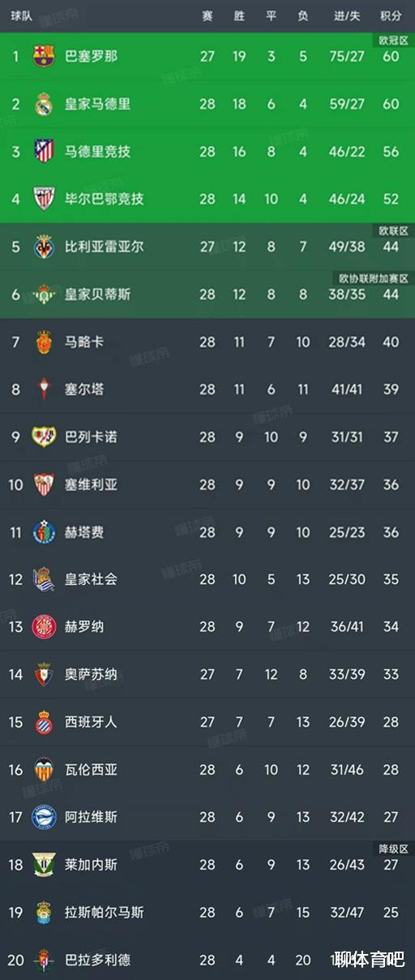
Task: Sort by 进/失 column header
Action: (349, 16)
